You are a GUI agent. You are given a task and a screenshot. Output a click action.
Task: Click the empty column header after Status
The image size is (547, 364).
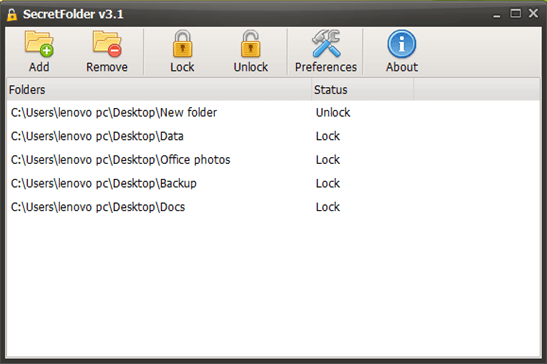[x=477, y=90]
